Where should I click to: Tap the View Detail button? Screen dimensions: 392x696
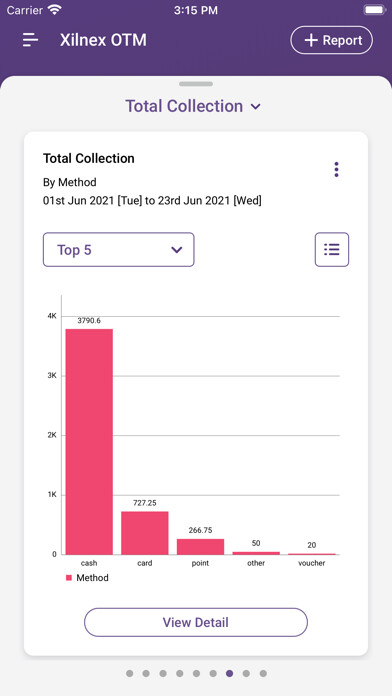[x=196, y=622]
